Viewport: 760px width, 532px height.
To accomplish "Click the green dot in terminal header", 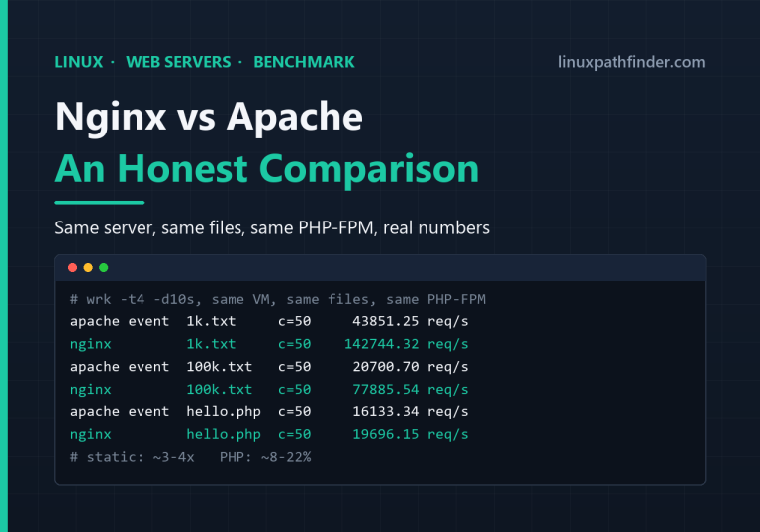I will (104, 267).
